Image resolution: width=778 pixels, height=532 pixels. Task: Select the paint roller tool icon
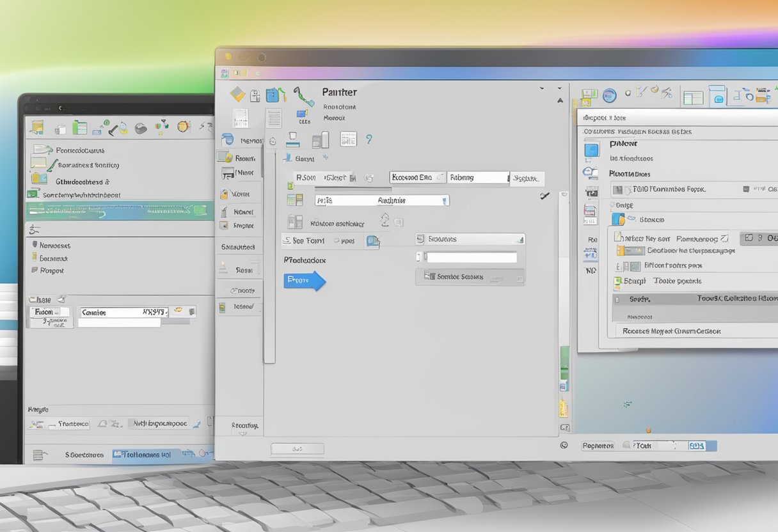[303, 97]
